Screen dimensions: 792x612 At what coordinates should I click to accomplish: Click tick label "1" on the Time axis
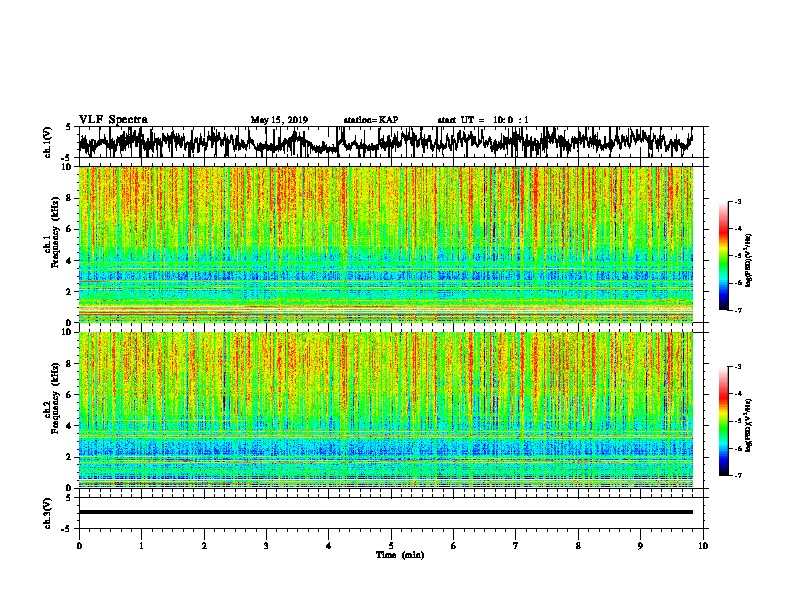click(141, 546)
